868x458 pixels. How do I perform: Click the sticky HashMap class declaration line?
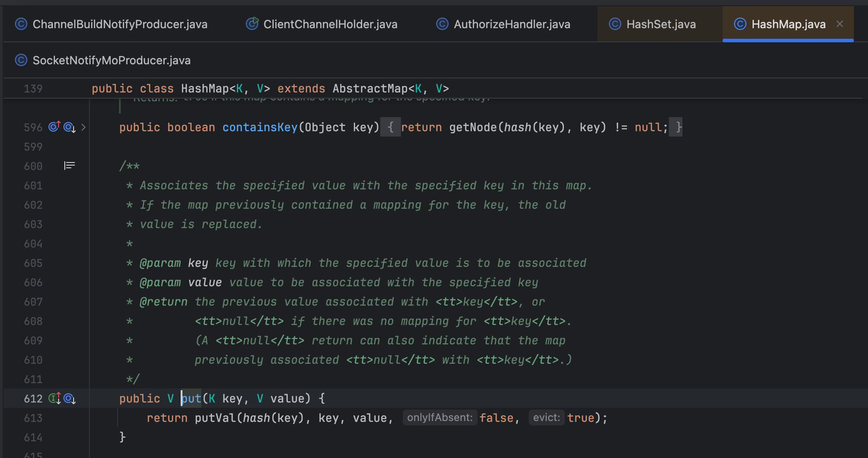(270, 89)
